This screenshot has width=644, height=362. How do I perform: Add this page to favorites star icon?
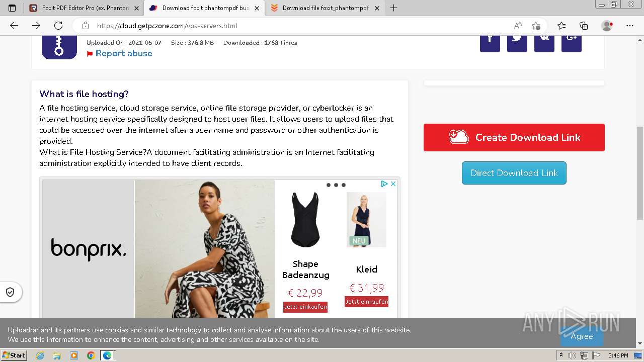coord(536,26)
